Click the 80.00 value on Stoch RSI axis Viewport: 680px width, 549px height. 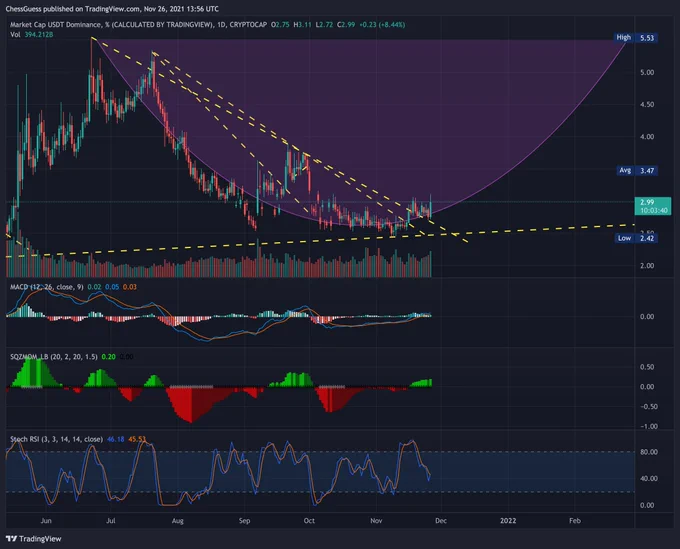coord(649,452)
